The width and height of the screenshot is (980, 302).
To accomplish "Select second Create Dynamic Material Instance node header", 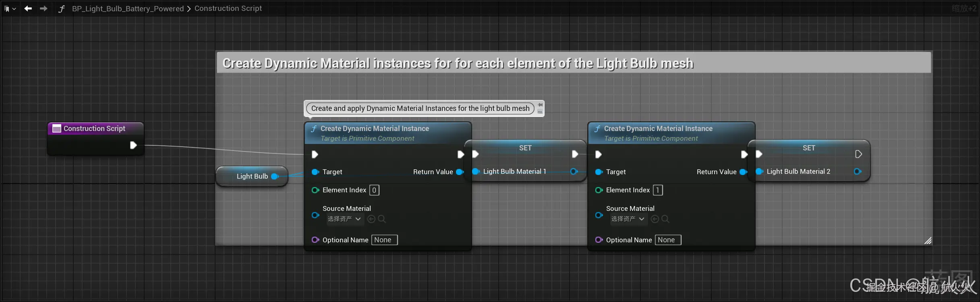I will [671, 133].
